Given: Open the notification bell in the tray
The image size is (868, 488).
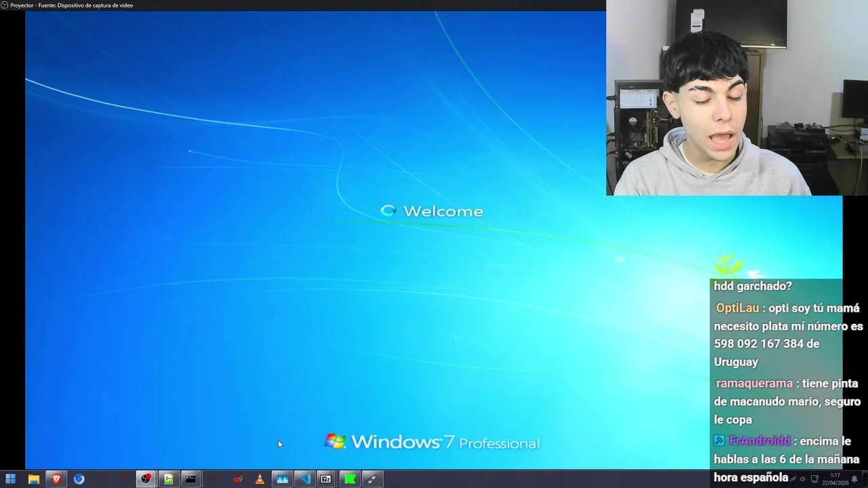Looking at the screenshot, I should click(x=854, y=479).
